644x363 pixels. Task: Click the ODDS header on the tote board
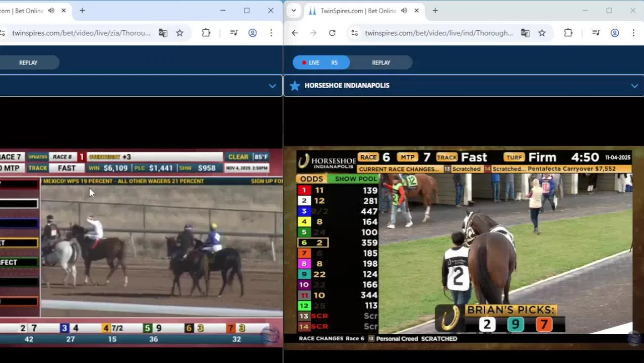coord(311,178)
